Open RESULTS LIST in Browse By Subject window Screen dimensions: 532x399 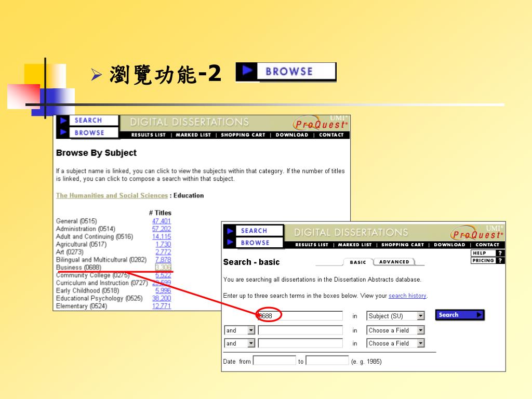point(148,135)
